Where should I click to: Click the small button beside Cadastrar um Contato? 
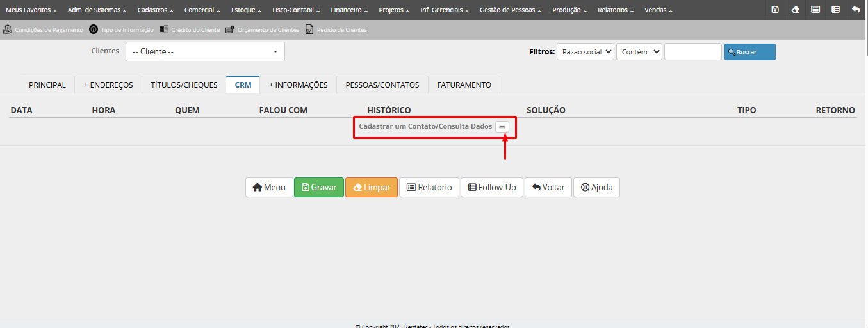click(x=502, y=127)
